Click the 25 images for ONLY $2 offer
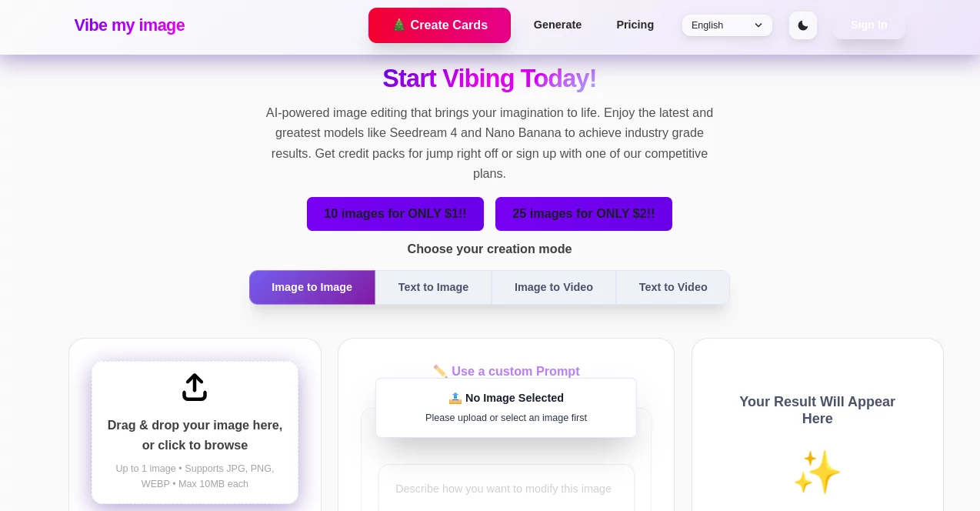The width and height of the screenshot is (980, 511). [x=583, y=214]
